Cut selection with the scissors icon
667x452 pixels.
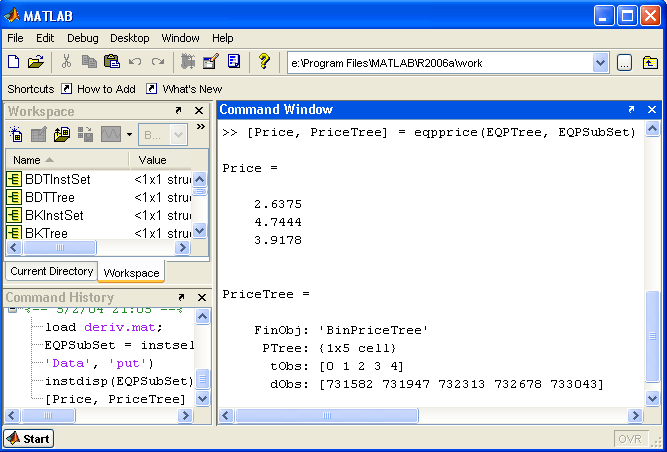tap(66, 62)
